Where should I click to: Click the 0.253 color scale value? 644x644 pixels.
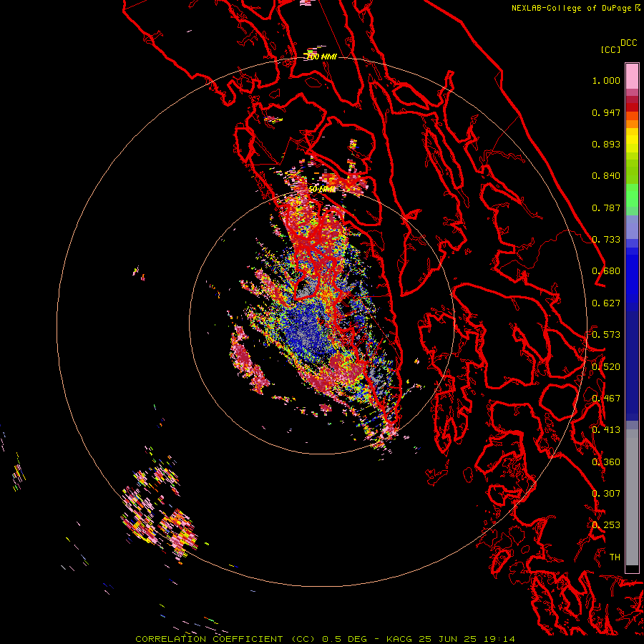pos(606,525)
